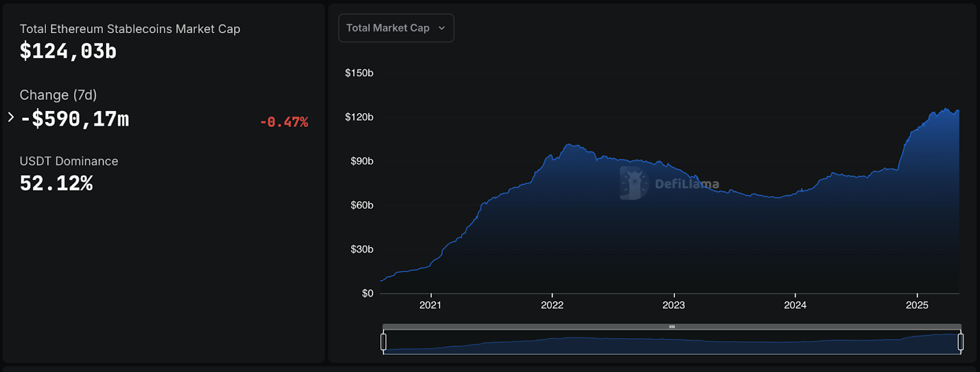The image size is (980, 372).
Task: Click the $150b y-axis label
Action: [359, 73]
